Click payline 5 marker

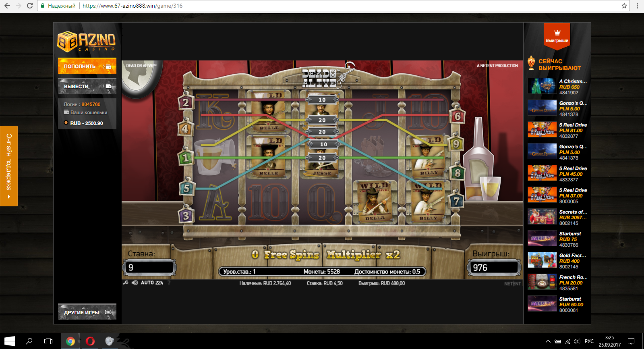186,188
